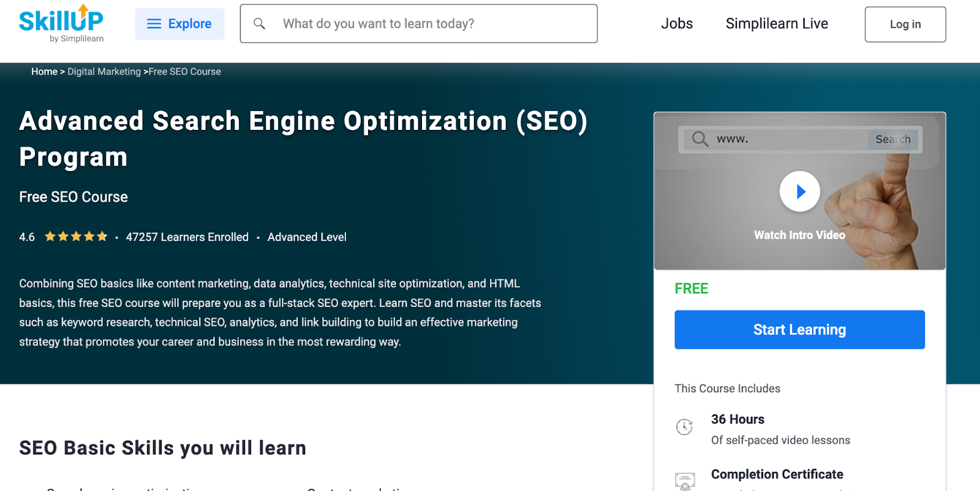Viewport: 980px width, 491px height.
Task: Click the 4.6 rating value
Action: click(x=27, y=237)
